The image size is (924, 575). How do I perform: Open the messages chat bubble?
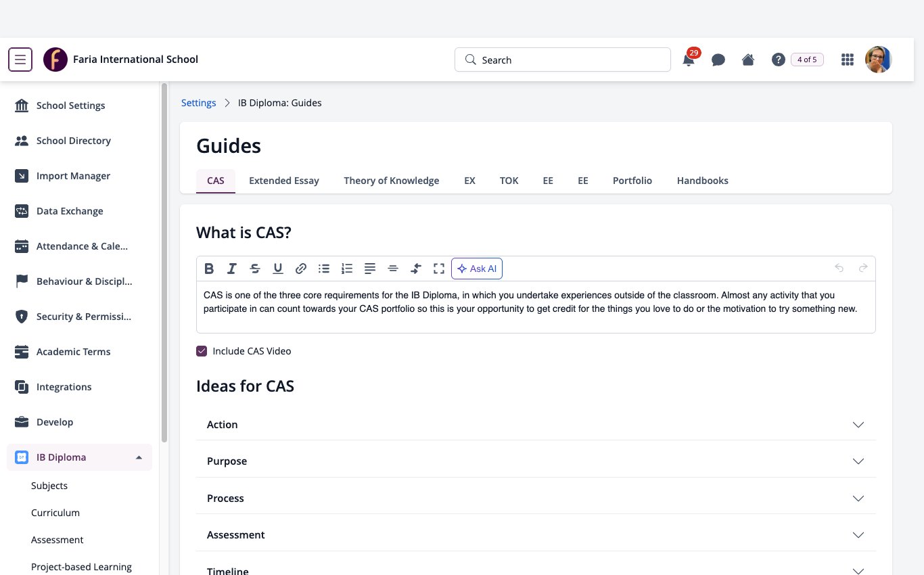[718, 60]
